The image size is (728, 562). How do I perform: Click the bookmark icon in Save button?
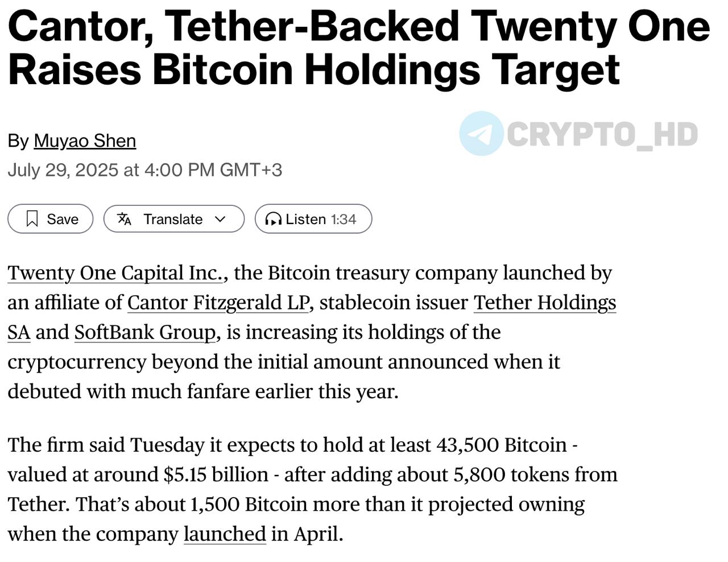[32, 219]
